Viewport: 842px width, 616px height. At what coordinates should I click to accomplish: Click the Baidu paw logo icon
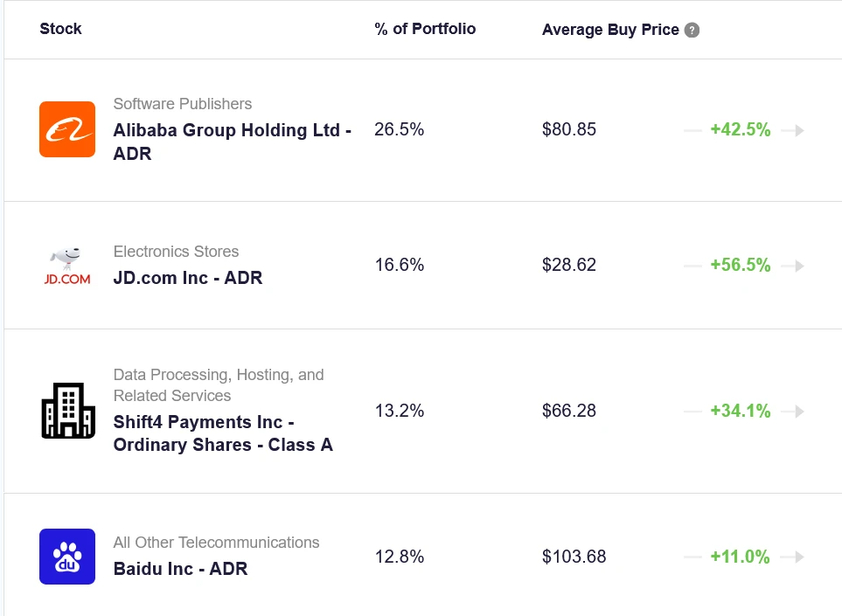click(x=67, y=557)
